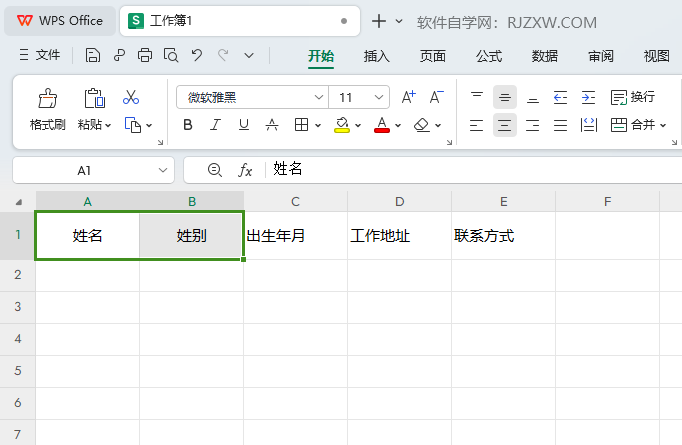Toggle Top Align
Image resolution: width=682 pixels, height=445 pixels.
coord(477,97)
